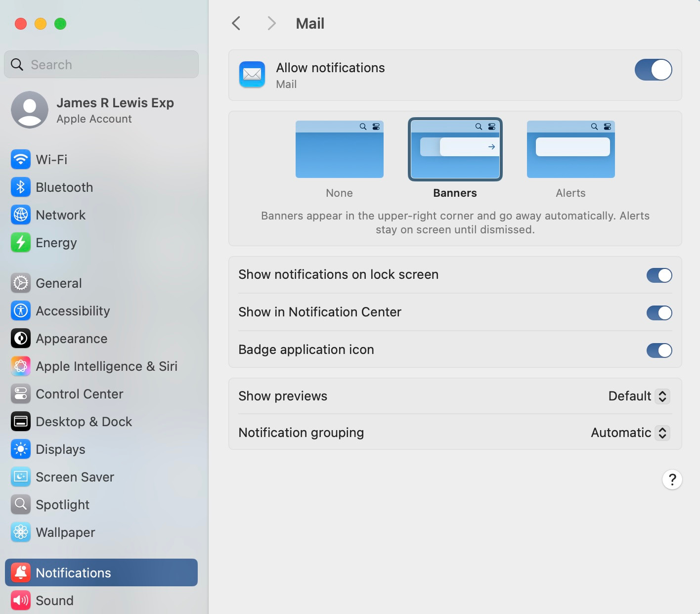Toggle Show in Notification Center switch
700x614 pixels.
[659, 313]
